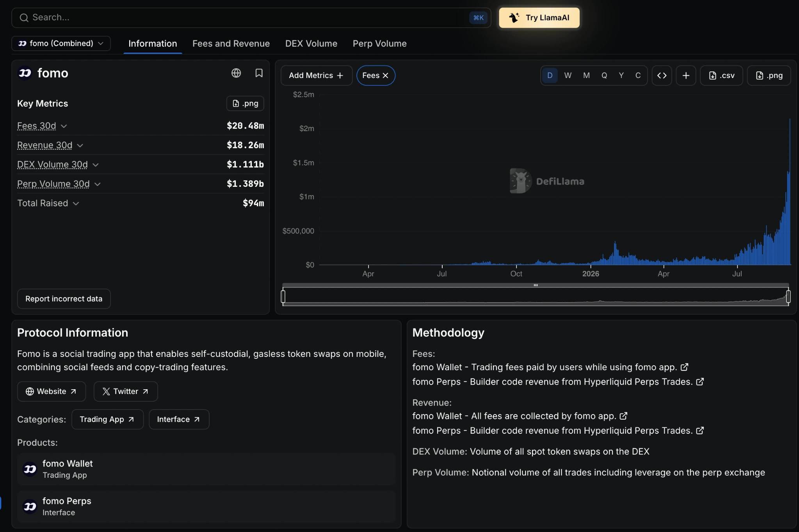
Task: Open fomo Wallet product row
Action: [x=206, y=469]
